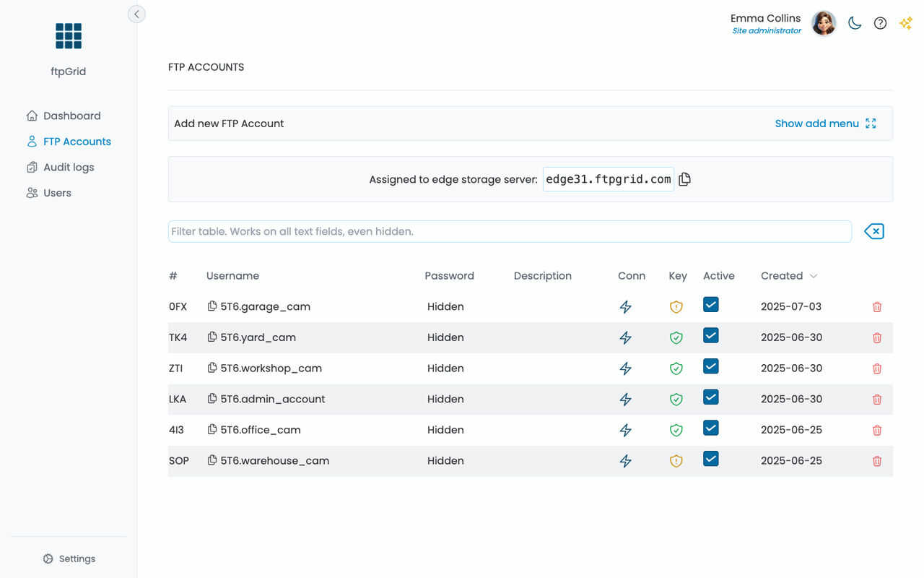This screenshot has height=578, width=924.
Task: Deactivate the 5T6.garage_cam account checkbox
Action: (711, 305)
